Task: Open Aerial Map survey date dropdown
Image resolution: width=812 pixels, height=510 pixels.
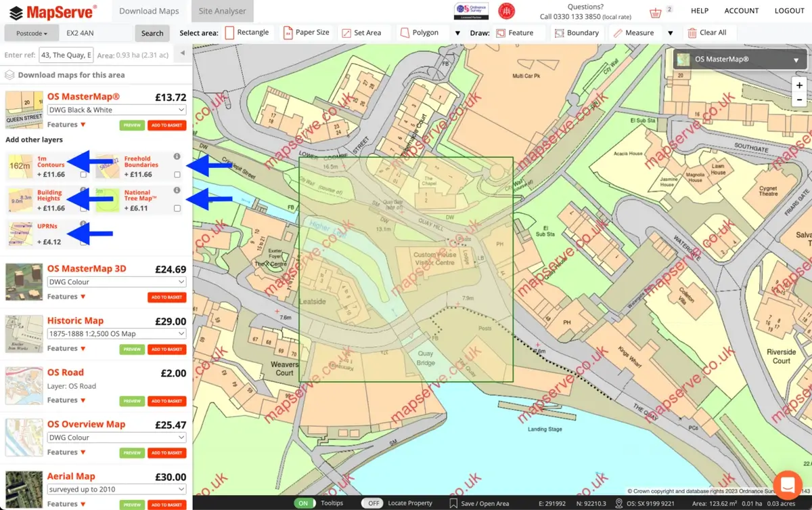Action: click(x=116, y=489)
